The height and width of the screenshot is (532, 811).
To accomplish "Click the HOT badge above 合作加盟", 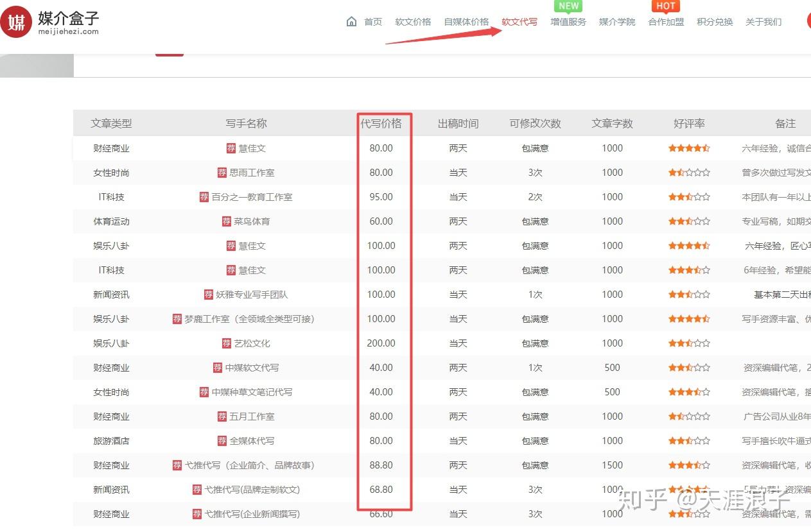I will [666, 6].
